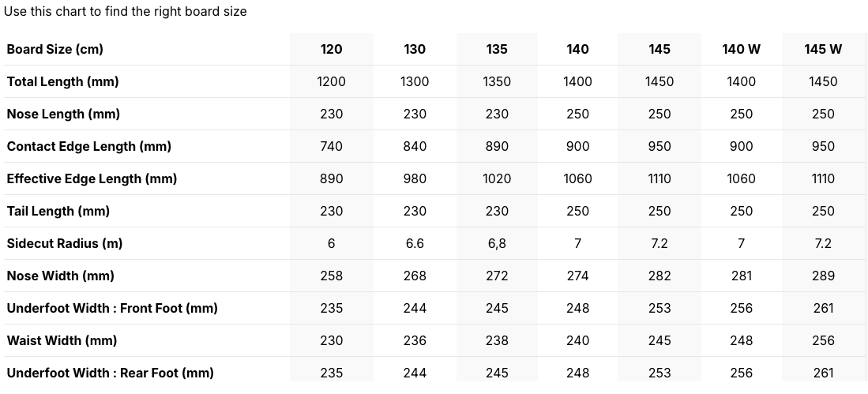Select the Total Length (mm) row label

(x=62, y=82)
